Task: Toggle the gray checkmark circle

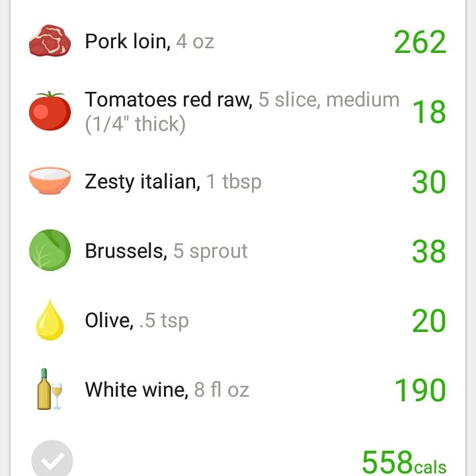Action: pyautogui.click(x=52, y=458)
